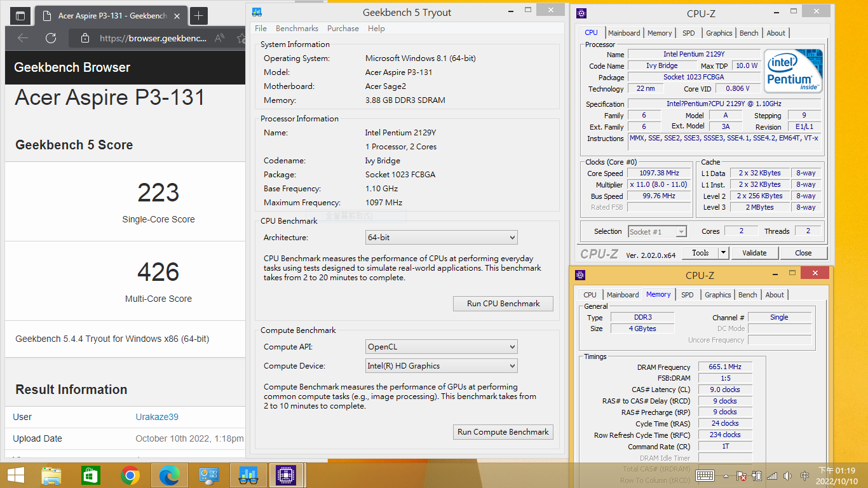This screenshot has height=488, width=868.
Task: Click the battery power tray icon
Action: pyautogui.click(x=757, y=476)
